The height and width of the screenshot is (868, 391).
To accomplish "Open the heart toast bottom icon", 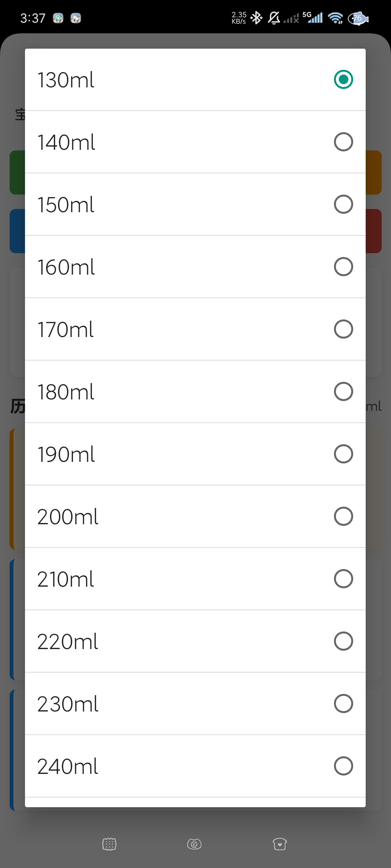I will pyautogui.click(x=280, y=844).
